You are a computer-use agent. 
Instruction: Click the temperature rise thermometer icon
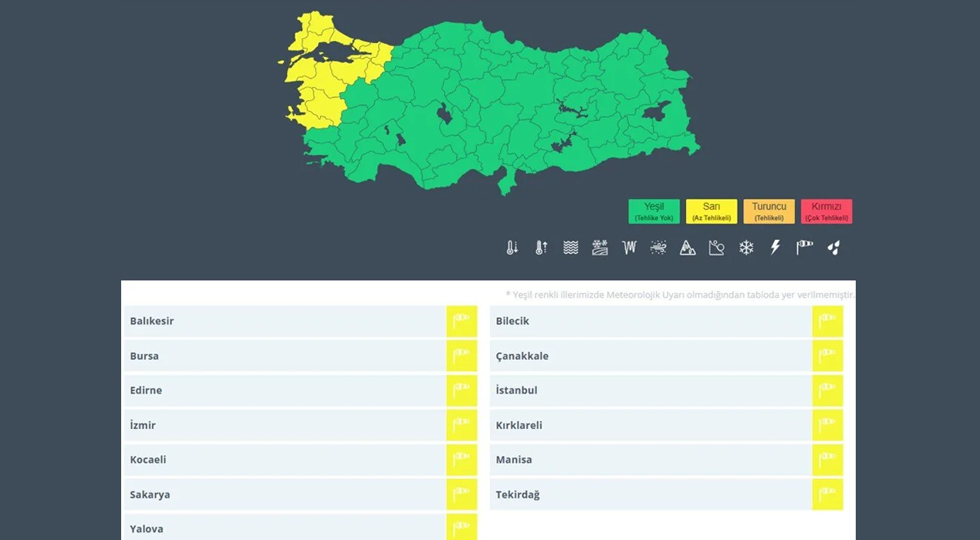click(541, 248)
